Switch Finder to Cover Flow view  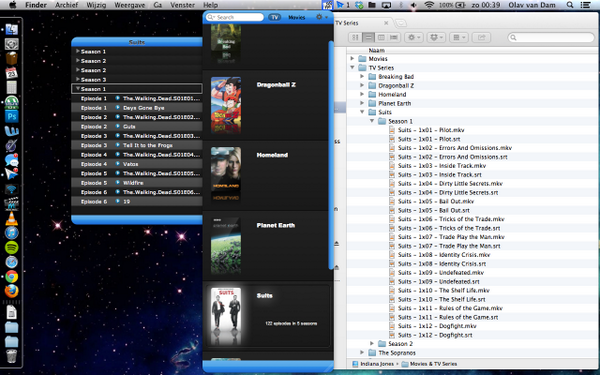pos(394,38)
